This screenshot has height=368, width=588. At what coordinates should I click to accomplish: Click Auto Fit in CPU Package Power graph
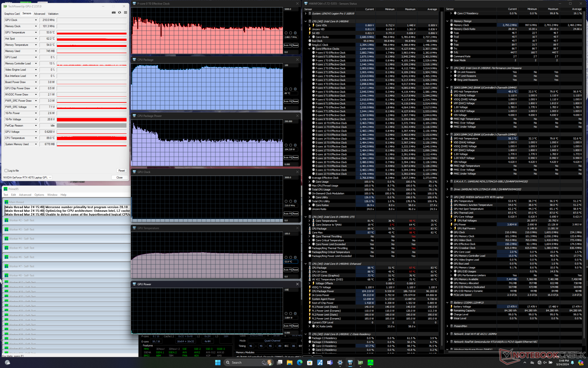point(288,157)
